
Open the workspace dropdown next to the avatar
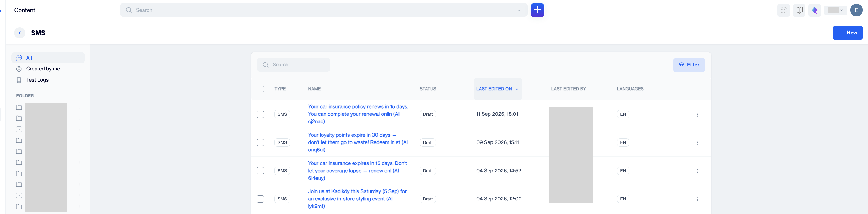pyautogui.click(x=835, y=10)
